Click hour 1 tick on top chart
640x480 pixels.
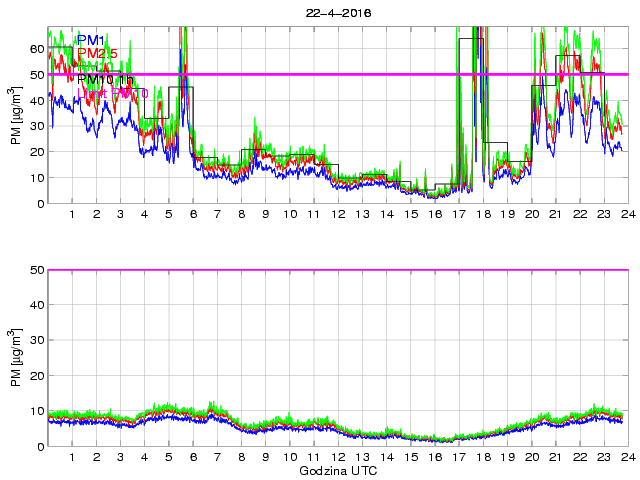coord(72,215)
